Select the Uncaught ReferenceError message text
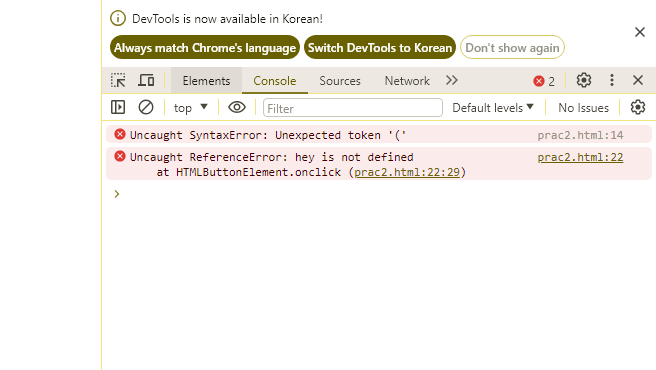This screenshot has height=370, width=656. [272, 157]
